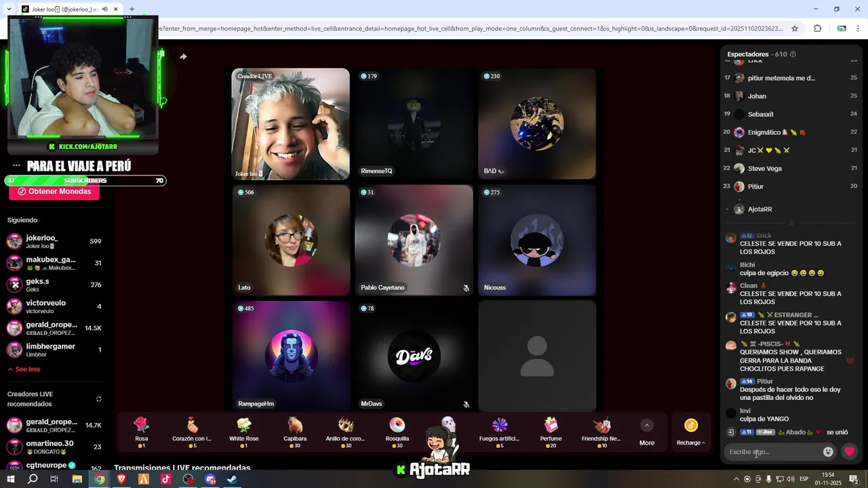The width and height of the screenshot is (868, 488).
Task: Open browser extensions puzzle icon
Action: [817, 28]
